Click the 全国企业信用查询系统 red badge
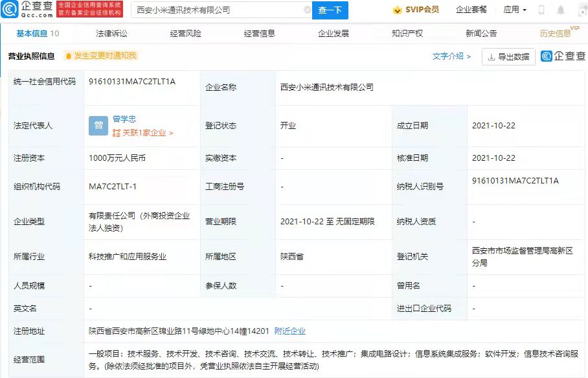 point(89,9)
